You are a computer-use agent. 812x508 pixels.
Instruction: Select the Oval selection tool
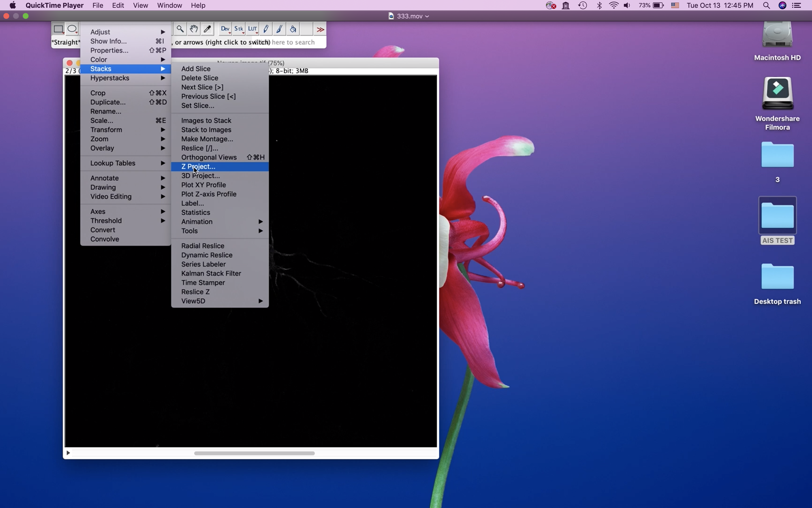point(72,29)
